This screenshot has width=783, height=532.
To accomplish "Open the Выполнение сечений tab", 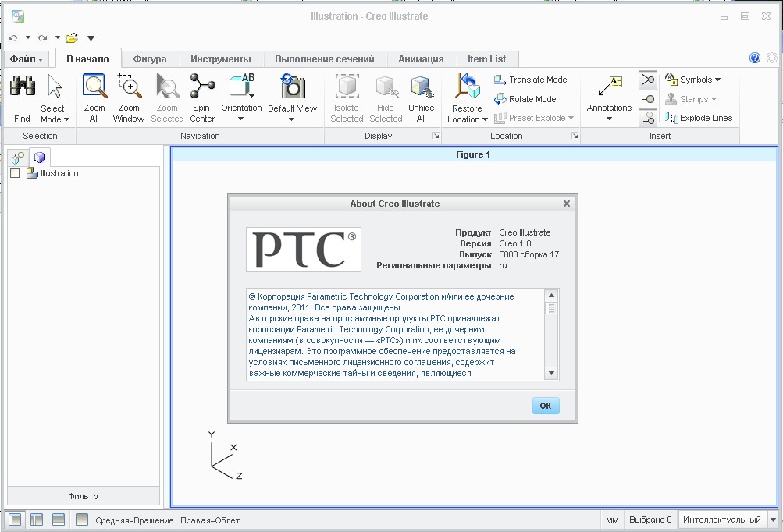I will click(x=325, y=59).
